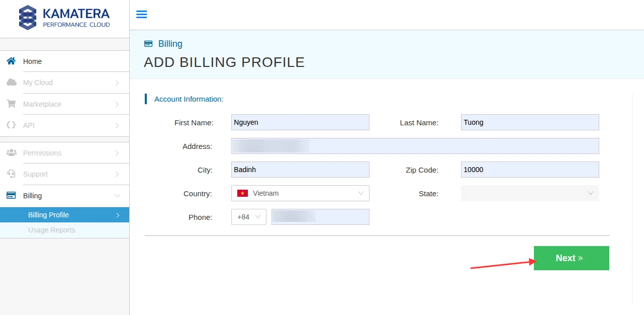Go to Home in sidebar
The height and width of the screenshot is (315, 644).
click(x=64, y=61)
